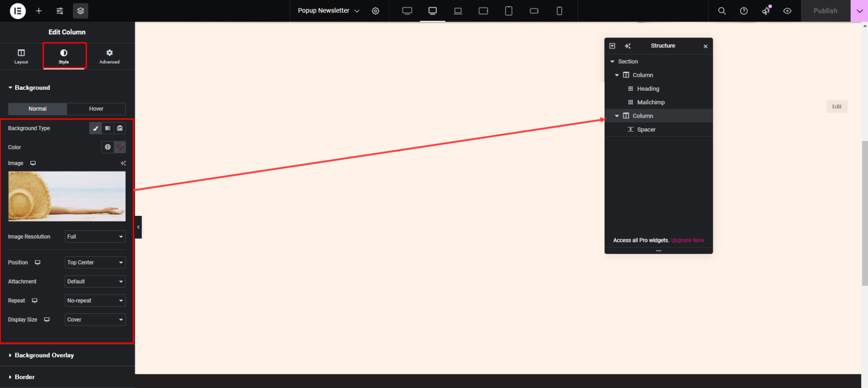Preview changes with the eye icon
This screenshot has width=868, height=388.
tap(787, 11)
